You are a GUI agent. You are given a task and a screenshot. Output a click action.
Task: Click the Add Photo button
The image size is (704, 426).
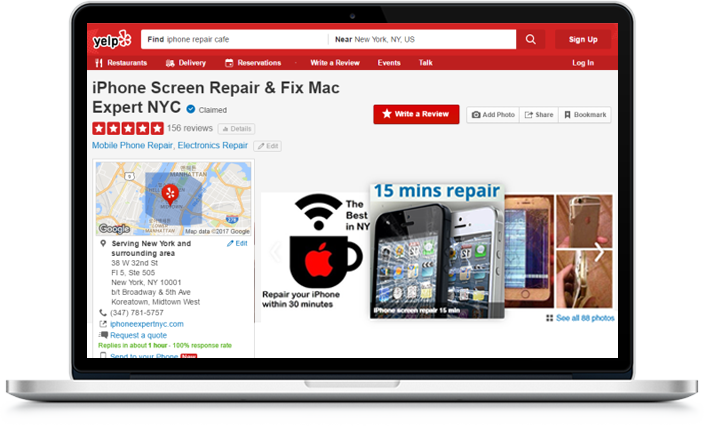[x=493, y=115]
